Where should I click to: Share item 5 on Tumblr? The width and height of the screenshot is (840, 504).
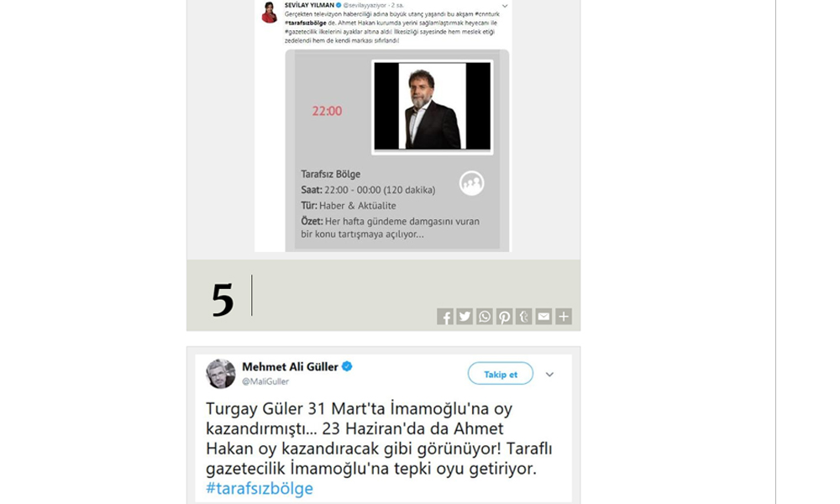coord(524,317)
